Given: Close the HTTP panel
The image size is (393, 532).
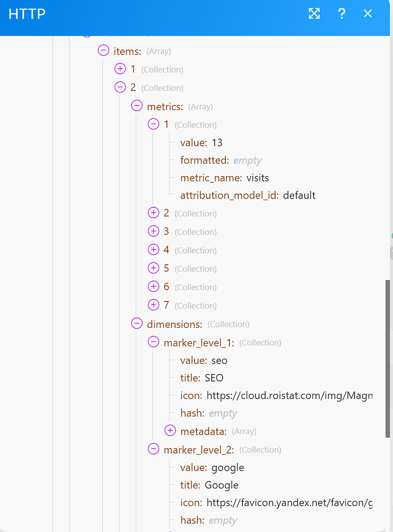Looking at the screenshot, I should point(368,14).
